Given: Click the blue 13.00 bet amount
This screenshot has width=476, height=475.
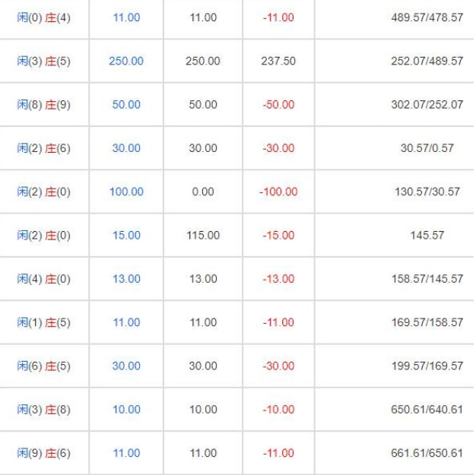Looking at the screenshot, I should (126, 279).
